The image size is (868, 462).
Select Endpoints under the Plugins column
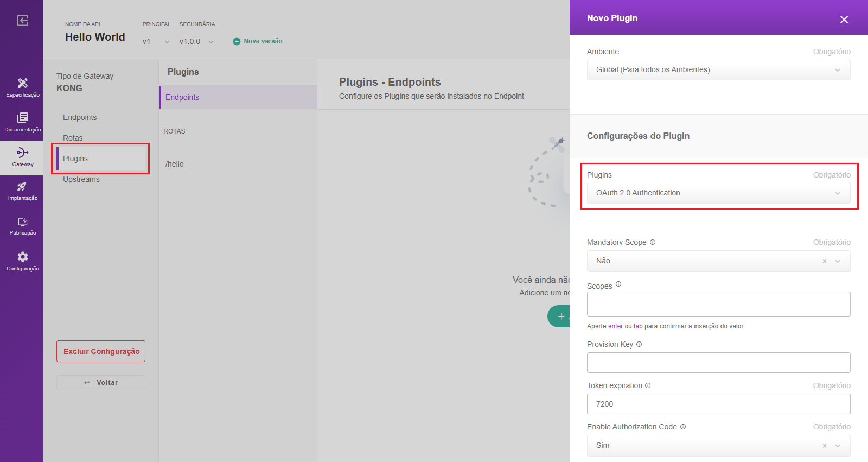[238, 97]
